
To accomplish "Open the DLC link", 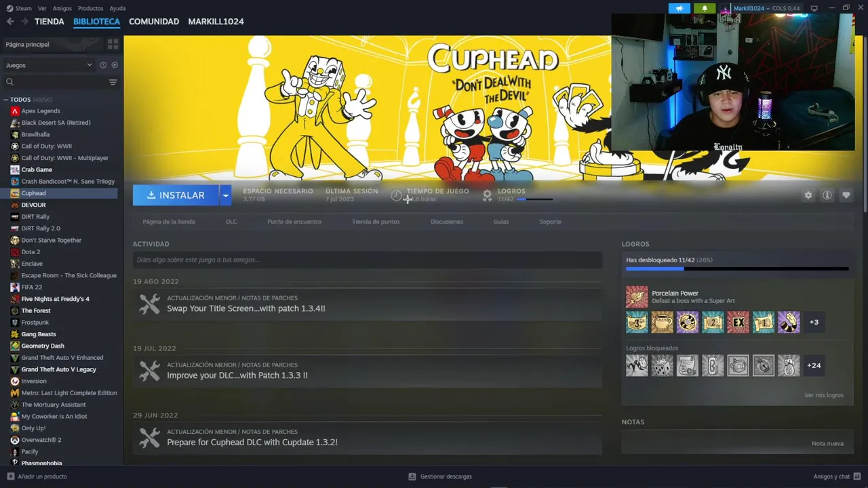I will (x=231, y=222).
